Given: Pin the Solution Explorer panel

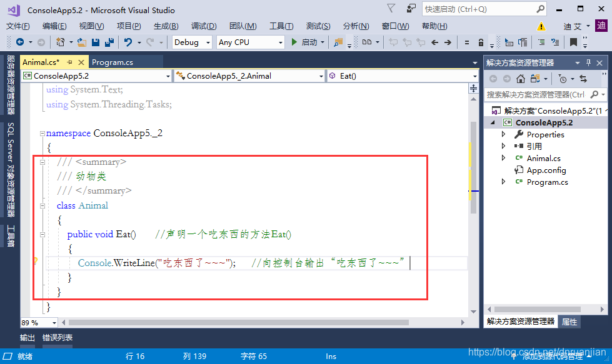Looking at the screenshot, I should [589, 62].
